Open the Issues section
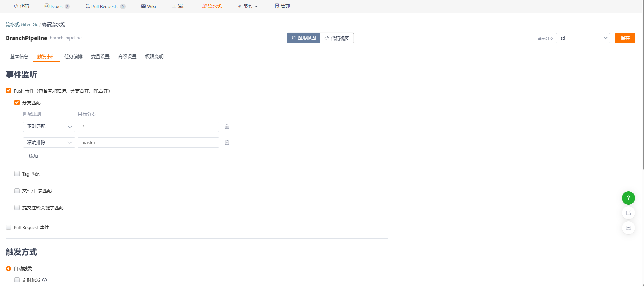644x287 pixels. point(57,6)
